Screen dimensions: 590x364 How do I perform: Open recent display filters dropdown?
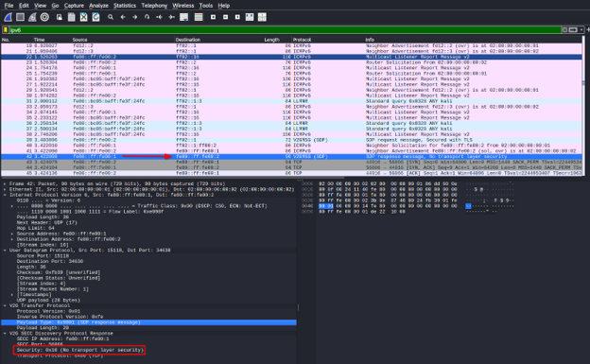(581, 29)
